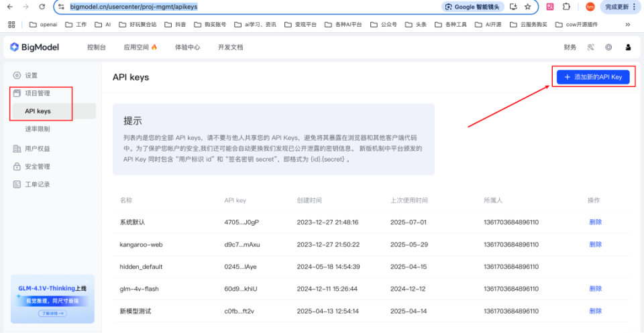This screenshot has height=333, width=644.
Task: Select the bigmodel.cn URL in the address bar
Action: pos(133,7)
